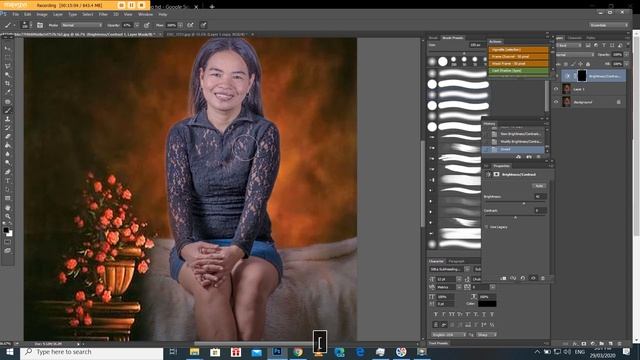640x360 pixels.
Task: Toggle the Use Legacy checkbox
Action: 487,227
